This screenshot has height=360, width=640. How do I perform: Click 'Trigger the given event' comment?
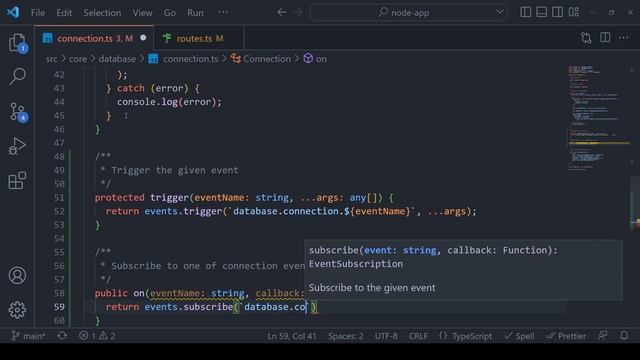pyautogui.click(x=175, y=170)
